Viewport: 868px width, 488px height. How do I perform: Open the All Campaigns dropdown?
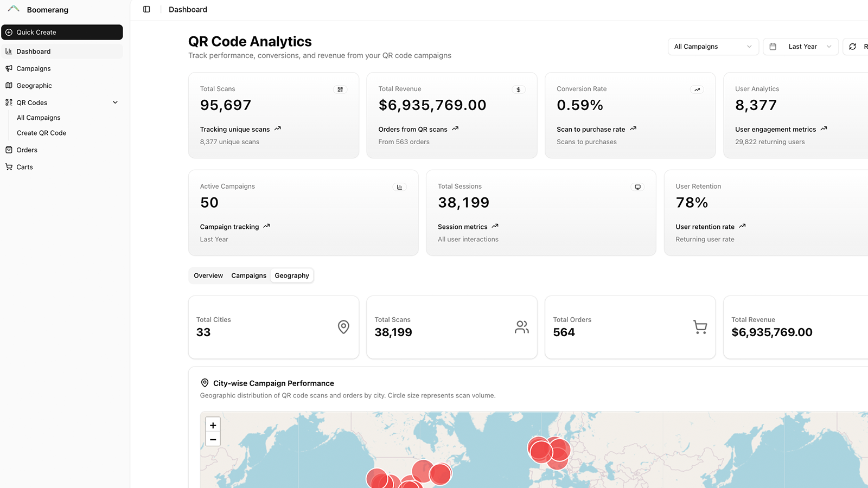[x=713, y=47]
